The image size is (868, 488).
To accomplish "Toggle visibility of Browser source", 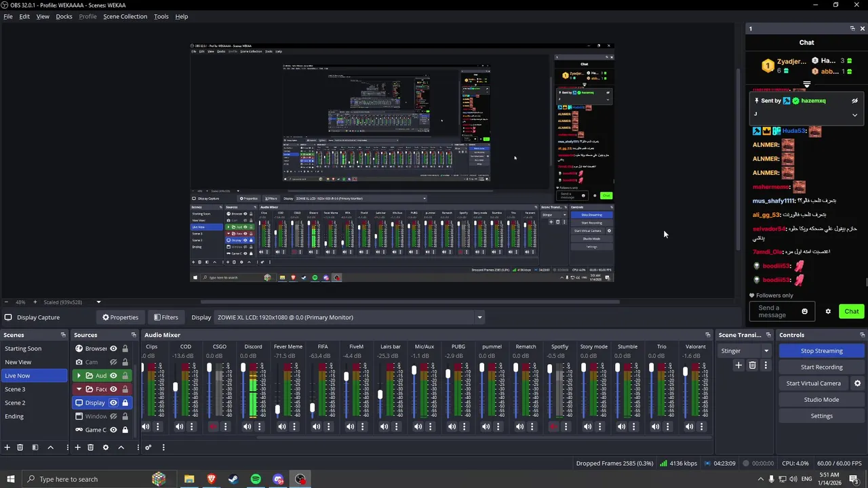I will (113, 348).
